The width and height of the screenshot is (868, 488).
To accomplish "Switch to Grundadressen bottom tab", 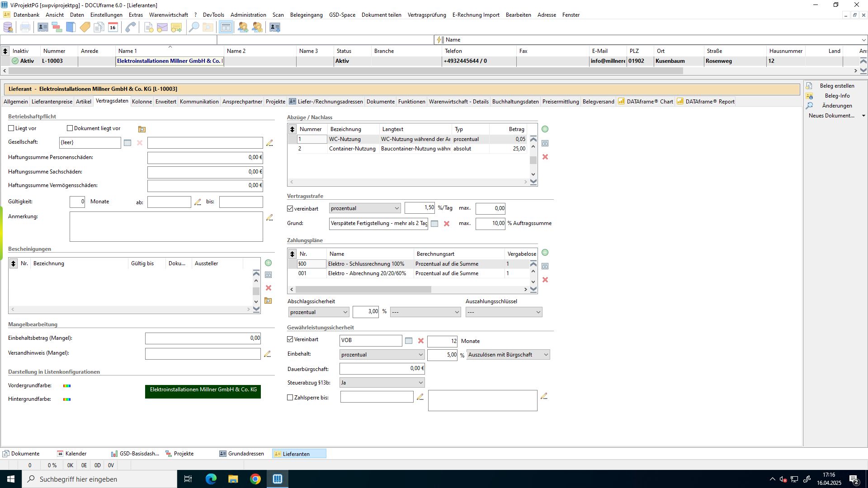I will [242, 454].
